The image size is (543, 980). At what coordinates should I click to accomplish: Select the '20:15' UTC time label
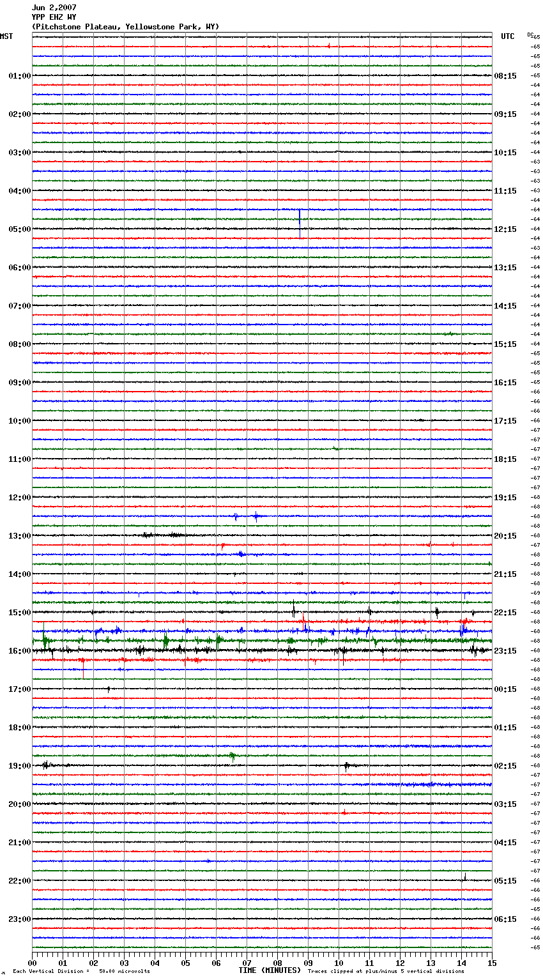(x=505, y=536)
